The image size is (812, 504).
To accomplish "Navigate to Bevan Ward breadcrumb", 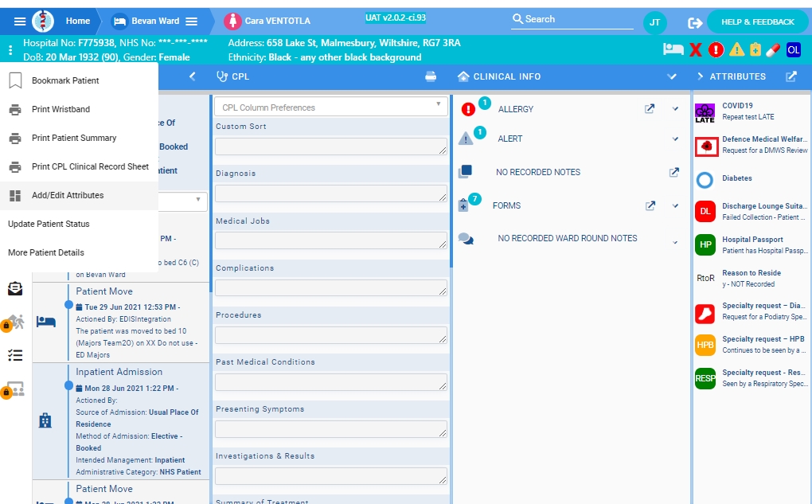I will 155,21.
